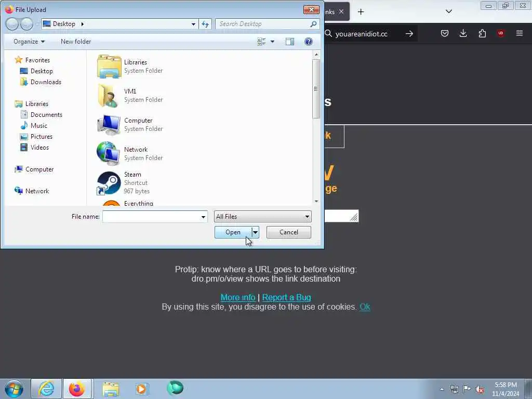
Task: Click the search magnifier icon in Search Desktop
Action: pos(313,24)
